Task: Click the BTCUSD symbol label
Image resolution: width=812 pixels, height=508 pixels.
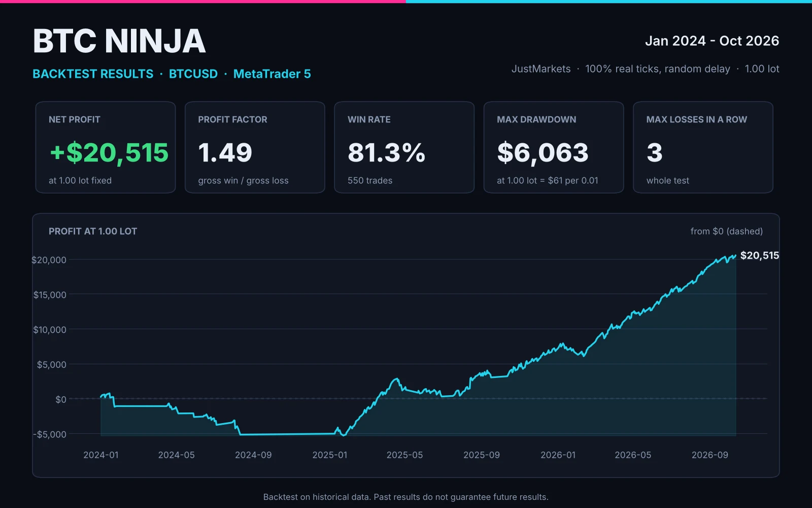Action: [x=193, y=74]
